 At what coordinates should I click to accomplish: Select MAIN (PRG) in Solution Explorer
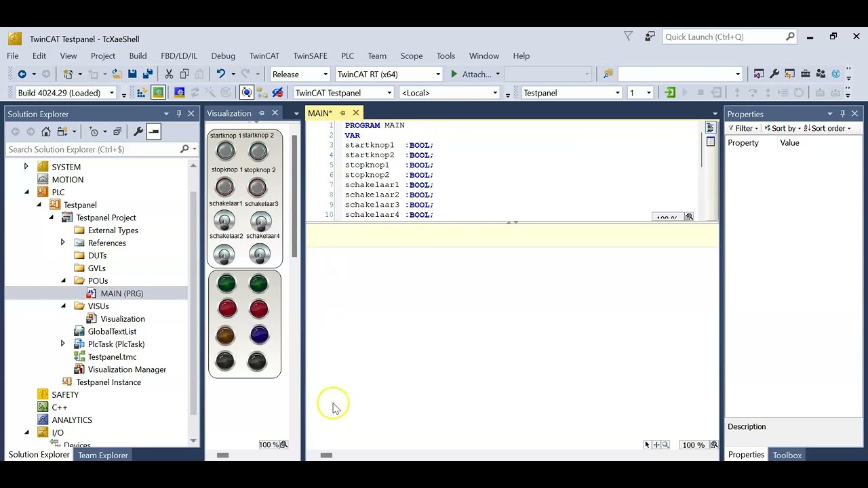[122, 293]
